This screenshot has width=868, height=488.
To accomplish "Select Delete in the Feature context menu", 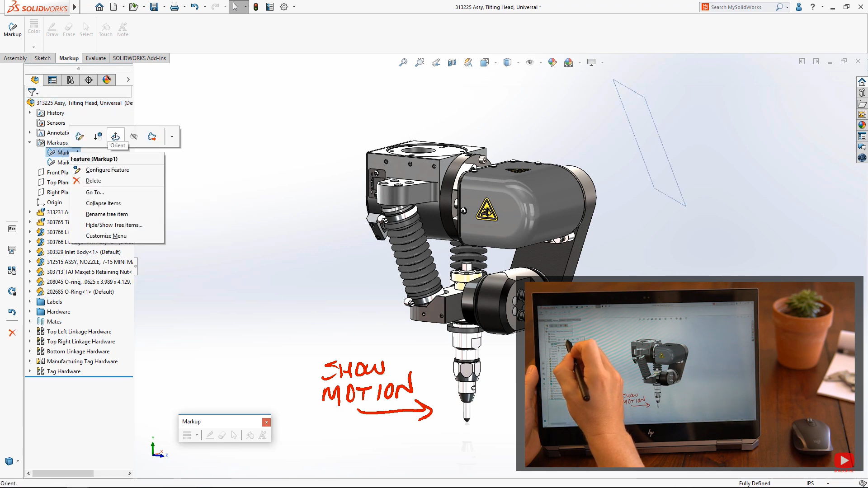I will pyautogui.click(x=94, y=180).
